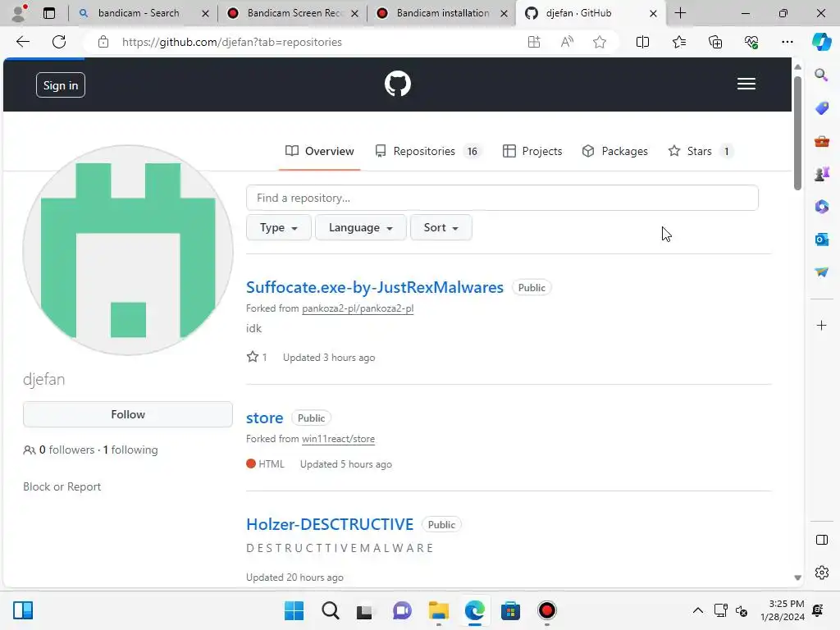Open the Projects tab

coord(532,151)
